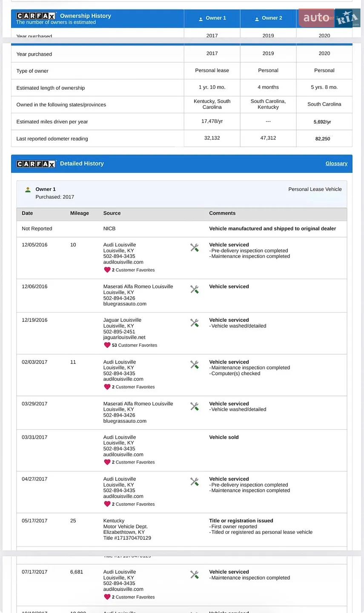Click heart icon under 12/05/2016 Audi Louisville
Viewport: 364px width, 613px height.
point(107,270)
